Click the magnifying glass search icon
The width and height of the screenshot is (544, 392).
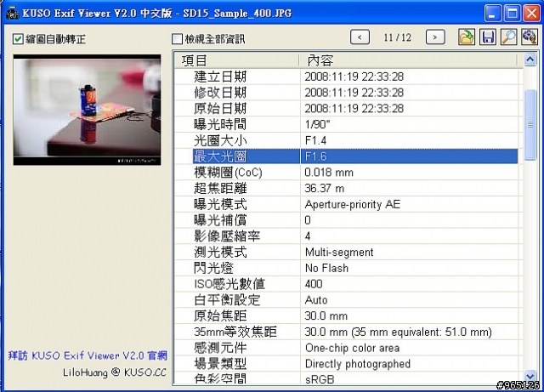pos(509,37)
